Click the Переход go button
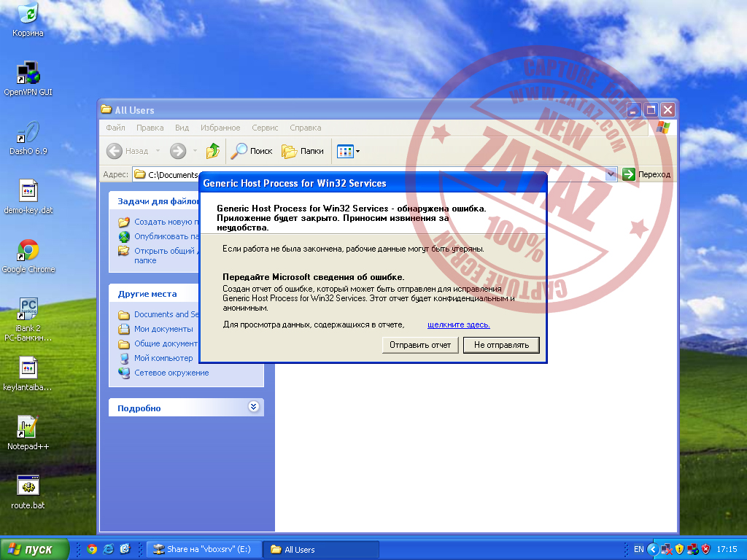The height and width of the screenshot is (560, 747). 646,174
